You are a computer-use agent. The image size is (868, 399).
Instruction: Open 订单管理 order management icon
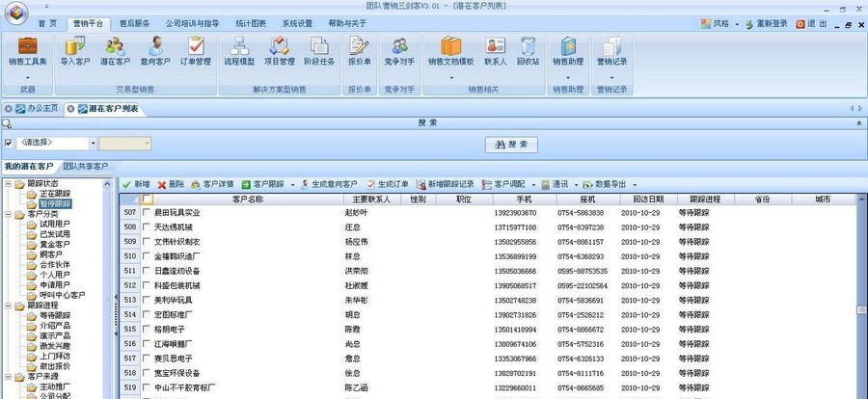pos(196,52)
